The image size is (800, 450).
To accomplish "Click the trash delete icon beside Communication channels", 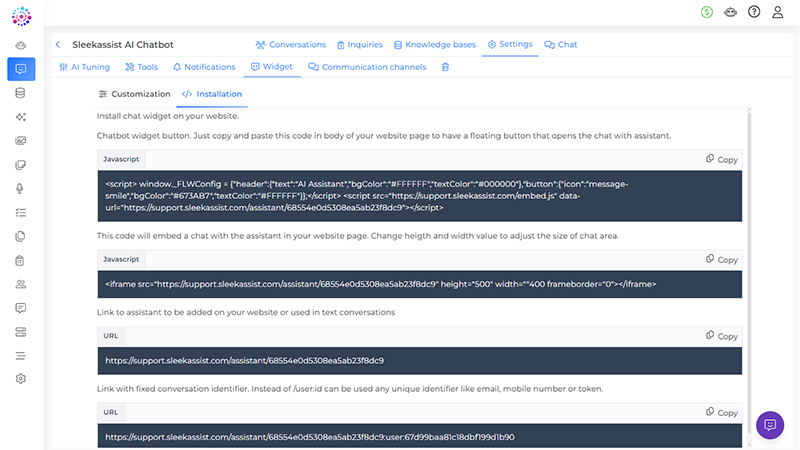I will [x=446, y=67].
